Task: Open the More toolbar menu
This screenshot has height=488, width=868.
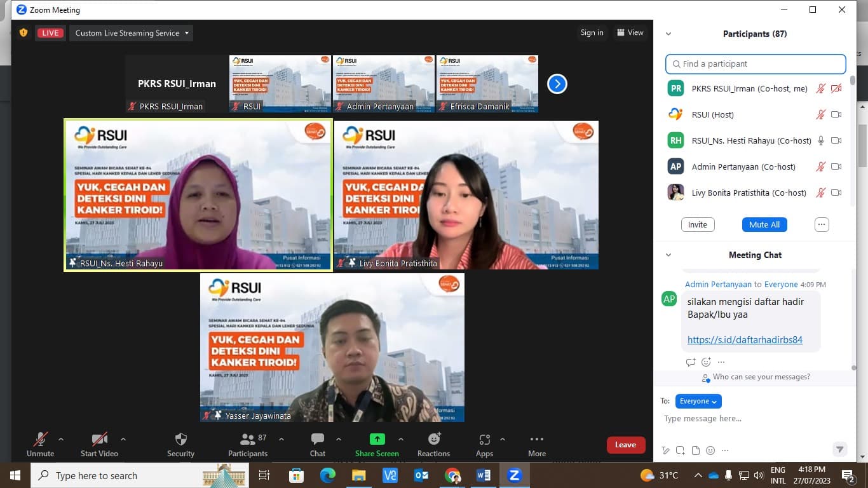Action: 537,444
